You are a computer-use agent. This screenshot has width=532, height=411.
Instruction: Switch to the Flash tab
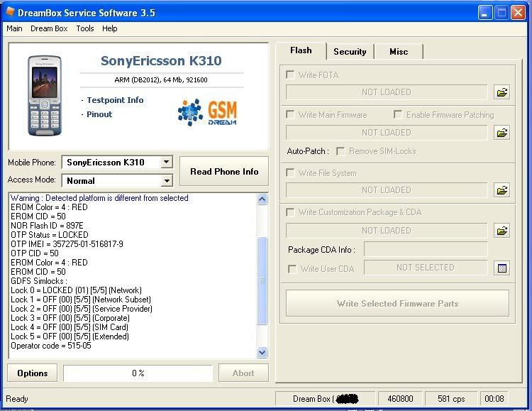301,50
